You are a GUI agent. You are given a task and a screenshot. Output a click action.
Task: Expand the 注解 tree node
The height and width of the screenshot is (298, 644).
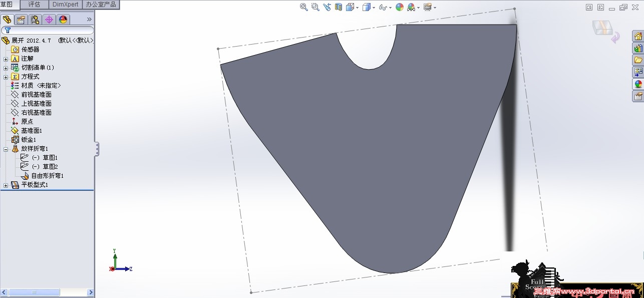tap(6, 59)
